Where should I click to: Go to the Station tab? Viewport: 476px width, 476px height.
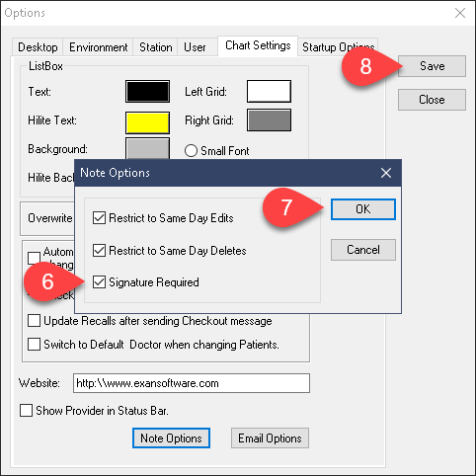point(155,47)
